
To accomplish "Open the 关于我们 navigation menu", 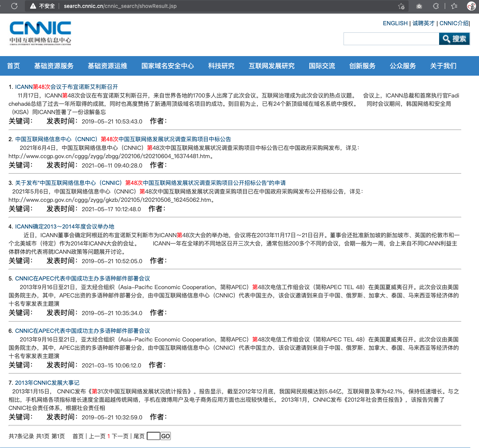I will pos(443,66).
